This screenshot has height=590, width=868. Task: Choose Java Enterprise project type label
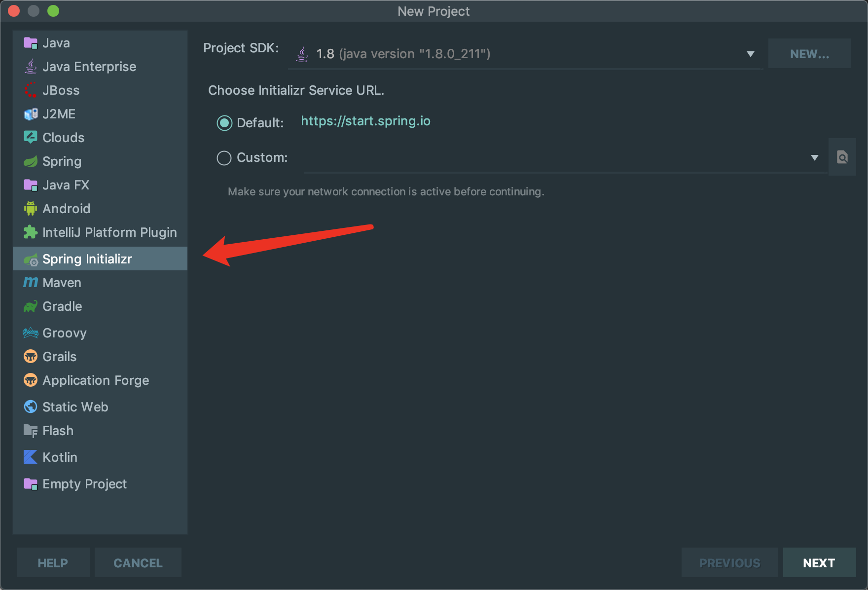(89, 67)
